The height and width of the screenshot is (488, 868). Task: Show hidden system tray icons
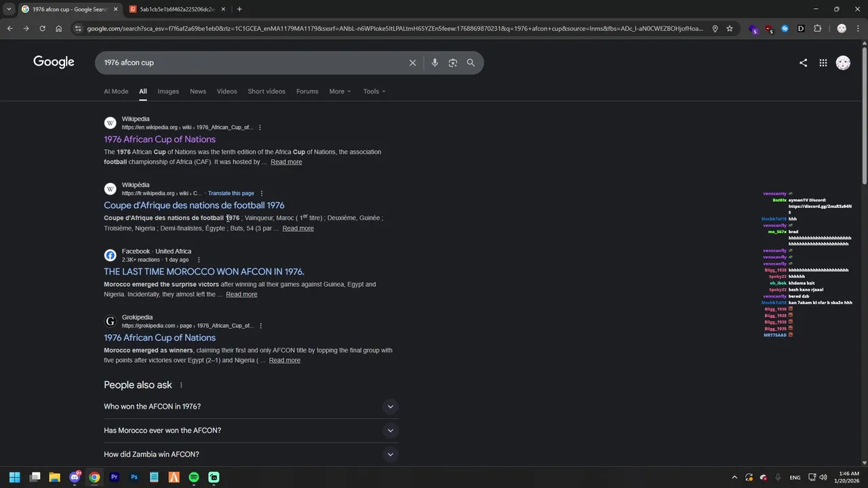click(x=734, y=477)
